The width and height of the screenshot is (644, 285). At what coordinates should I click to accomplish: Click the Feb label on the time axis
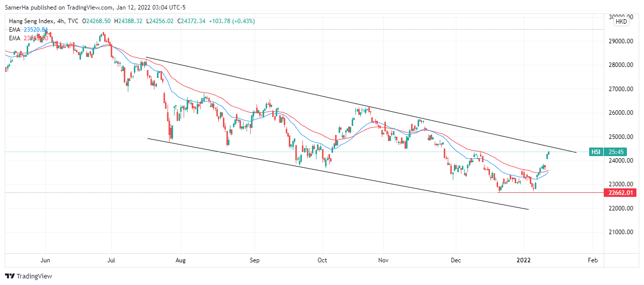pyautogui.click(x=593, y=260)
